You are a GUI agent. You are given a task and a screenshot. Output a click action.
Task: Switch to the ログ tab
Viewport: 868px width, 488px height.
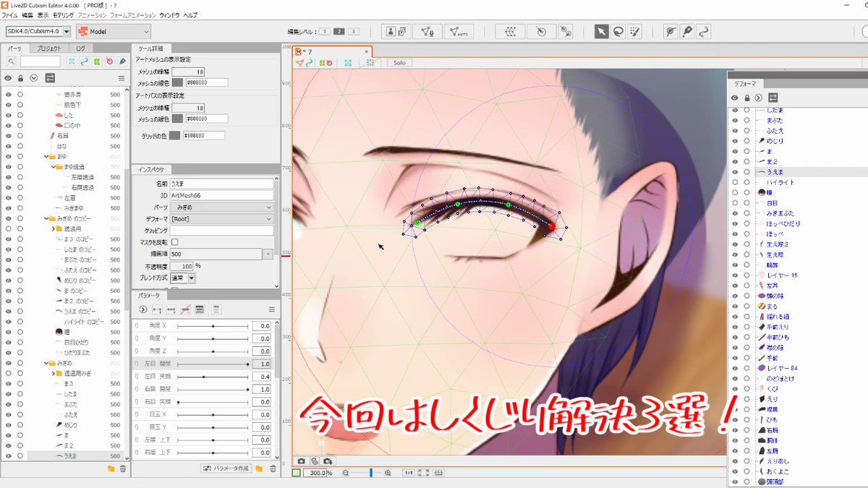[80, 48]
